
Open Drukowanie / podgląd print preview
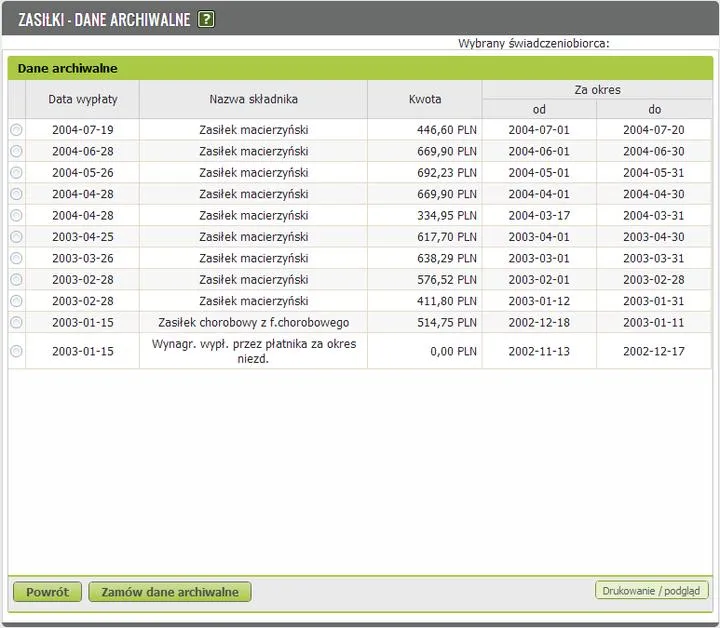click(x=651, y=591)
